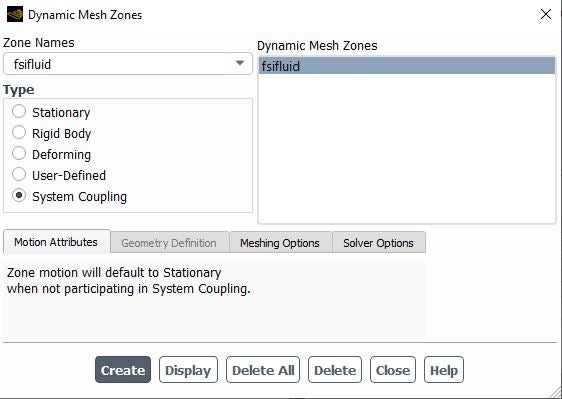Select the Stationary radio button
This screenshot has height=399, width=562.
(x=19, y=111)
